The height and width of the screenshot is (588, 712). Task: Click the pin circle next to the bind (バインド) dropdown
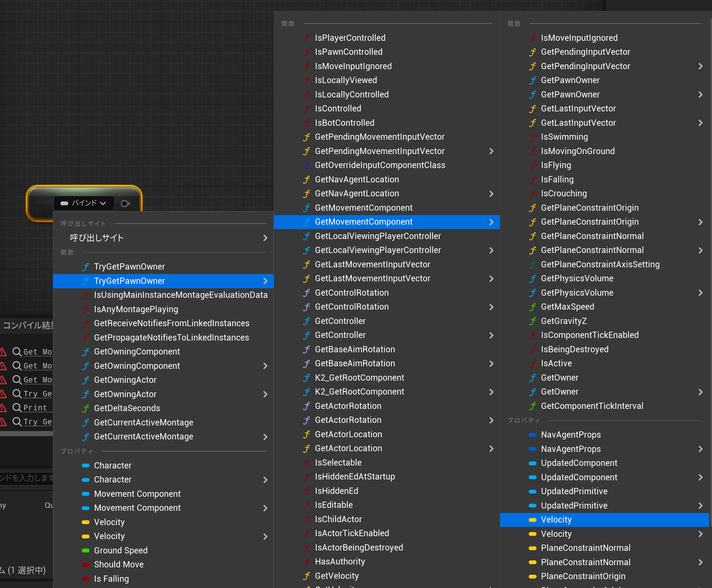click(125, 203)
